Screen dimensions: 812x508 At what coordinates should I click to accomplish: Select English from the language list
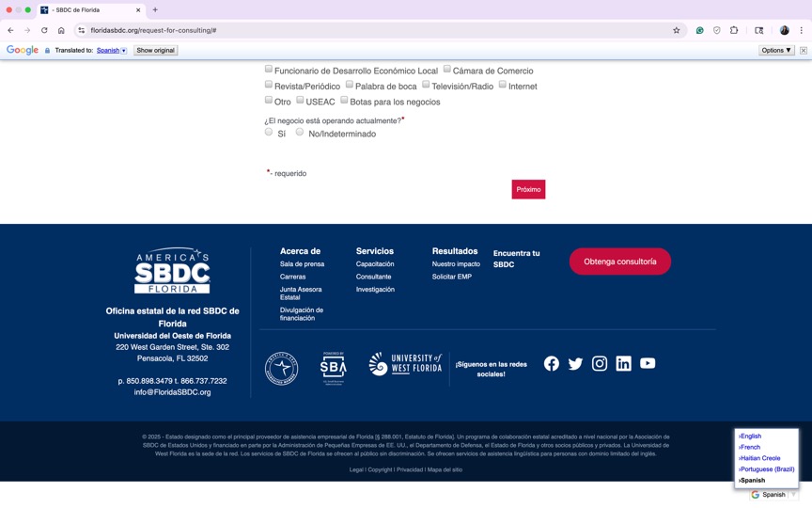(751, 437)
